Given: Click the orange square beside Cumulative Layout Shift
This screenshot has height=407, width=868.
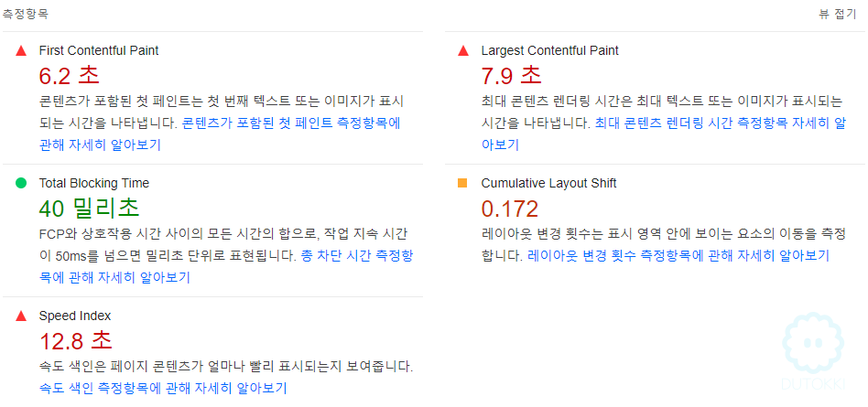Looking at the screenshot, I should coord(462,183).
